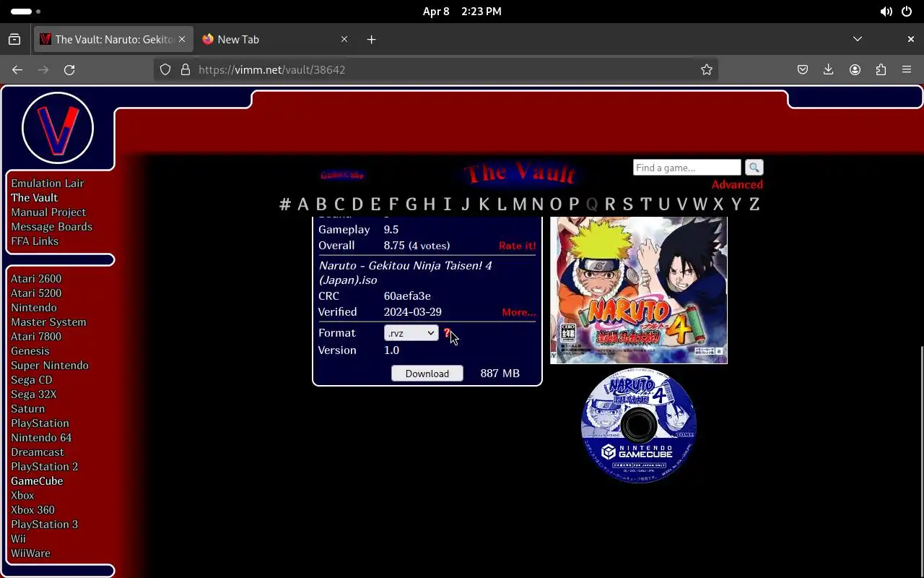Click the system power icon
The height and width of the screenshot is (578, 924).
907,12
